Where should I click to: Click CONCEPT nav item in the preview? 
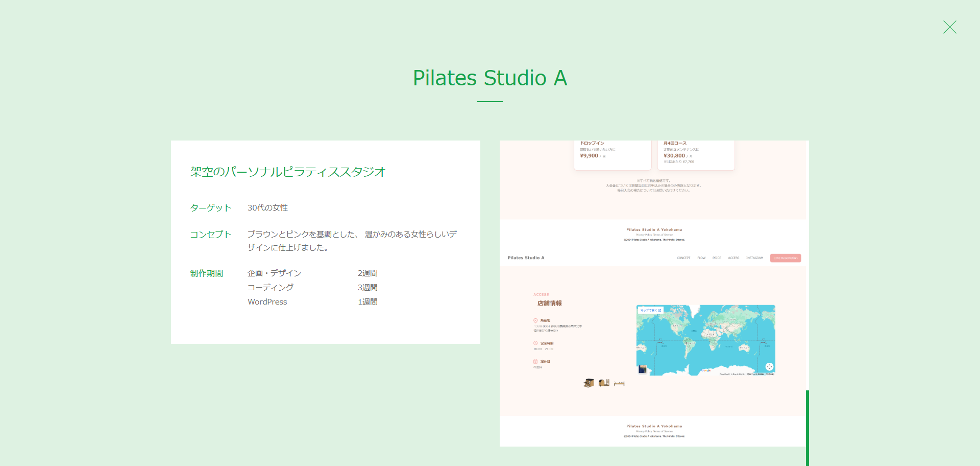point(683,258)
